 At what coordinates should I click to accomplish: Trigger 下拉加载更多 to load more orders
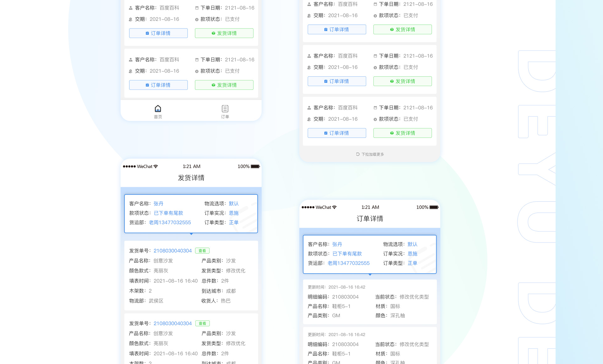pyautogui.click(x=372, y=154)
